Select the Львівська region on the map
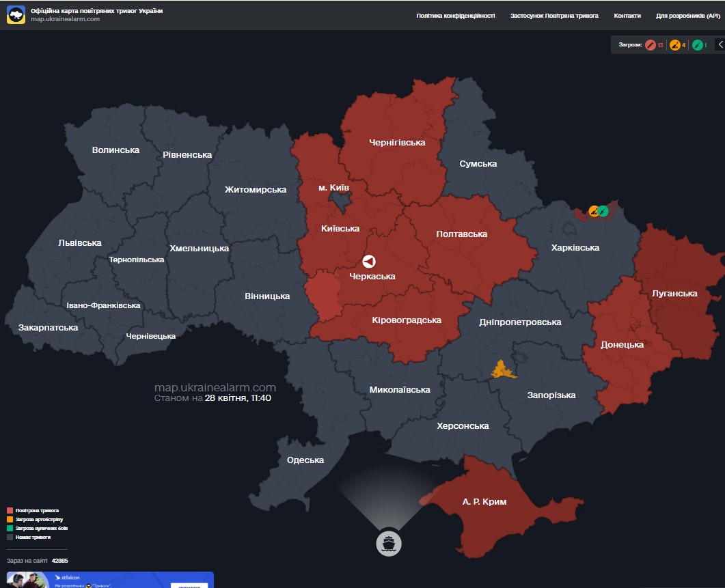This screenshot has height=588, width=725. tap(79, 242)
